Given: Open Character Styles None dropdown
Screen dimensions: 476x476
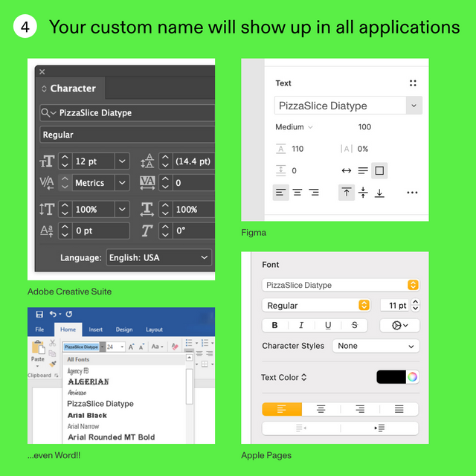Looking at the screenshot, I should [x=376, y=346].
